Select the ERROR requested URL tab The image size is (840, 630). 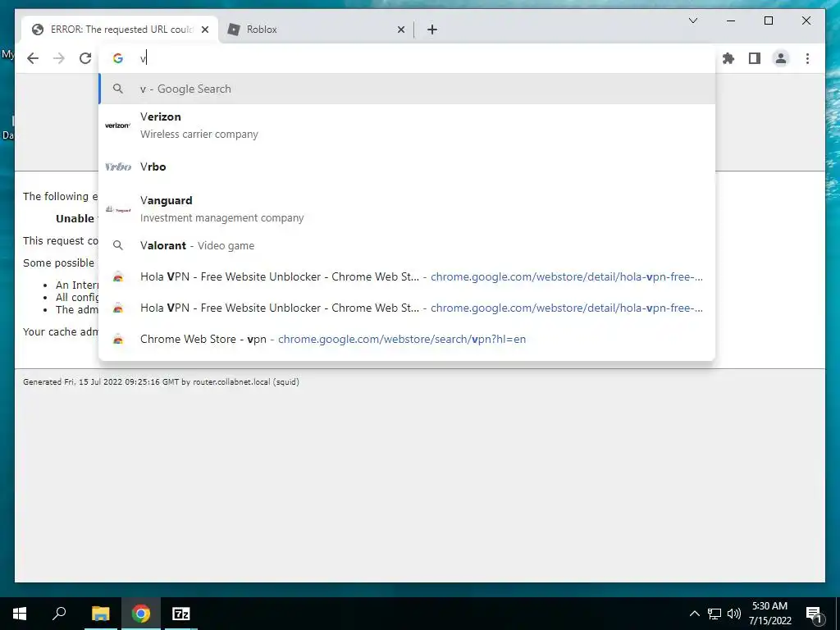[x=120, y=30]
